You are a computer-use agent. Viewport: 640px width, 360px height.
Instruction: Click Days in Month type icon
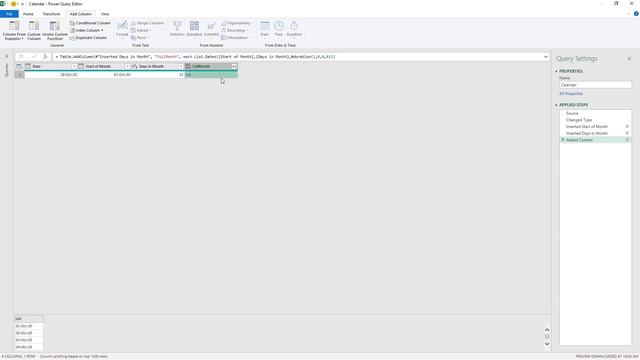(135, 66)
